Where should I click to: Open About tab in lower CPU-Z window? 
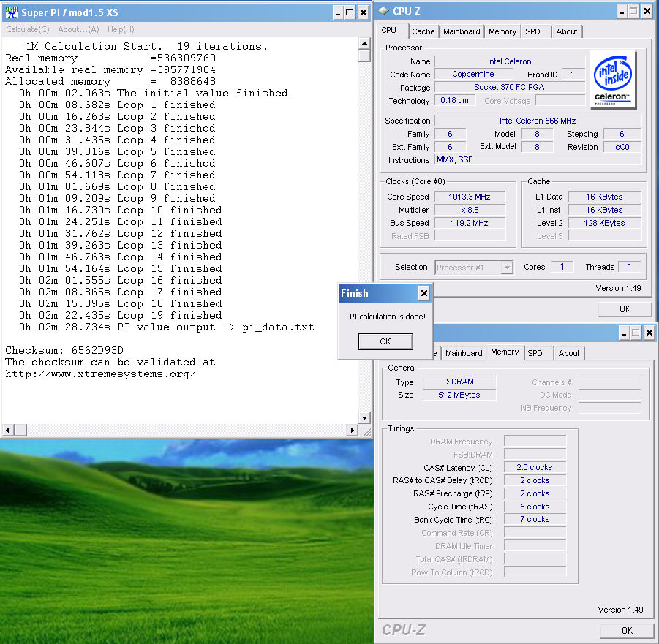(569, 353)
